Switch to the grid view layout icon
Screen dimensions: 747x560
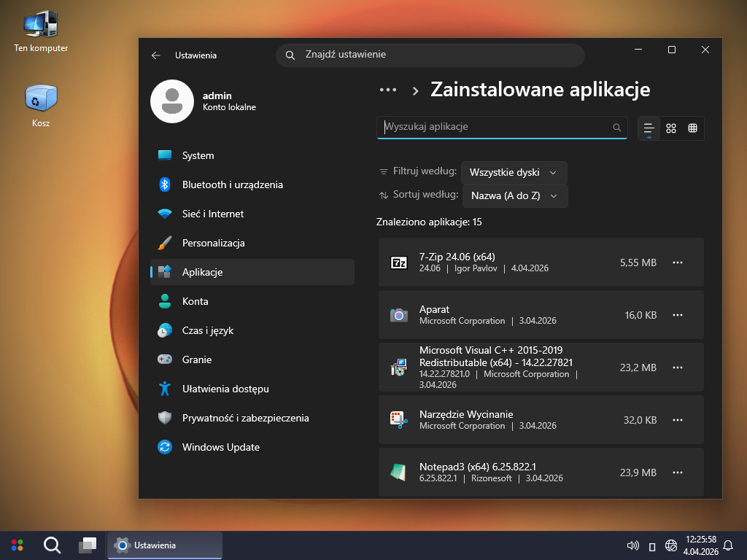pos(671,128)
